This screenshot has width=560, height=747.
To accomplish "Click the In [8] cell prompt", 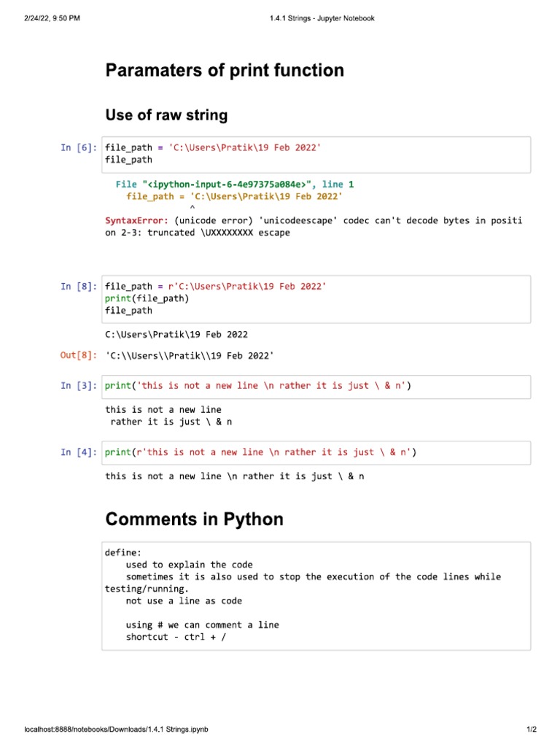I will click(79, 287).
